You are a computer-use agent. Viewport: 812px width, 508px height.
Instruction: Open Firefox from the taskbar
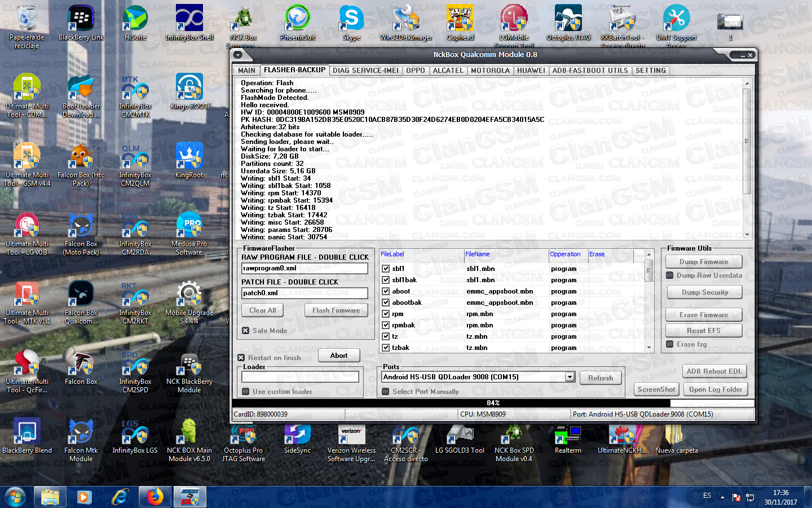pos(155,497)
